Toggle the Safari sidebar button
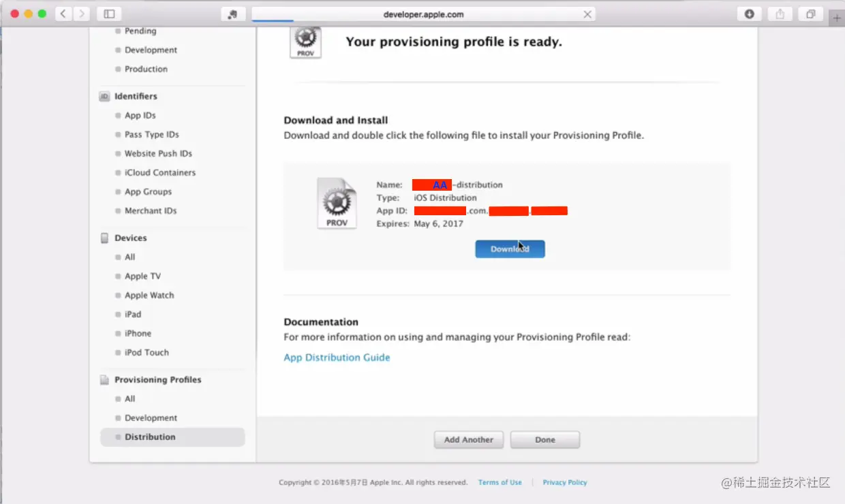Screen dimensions: 845x504 coord(109,14)
